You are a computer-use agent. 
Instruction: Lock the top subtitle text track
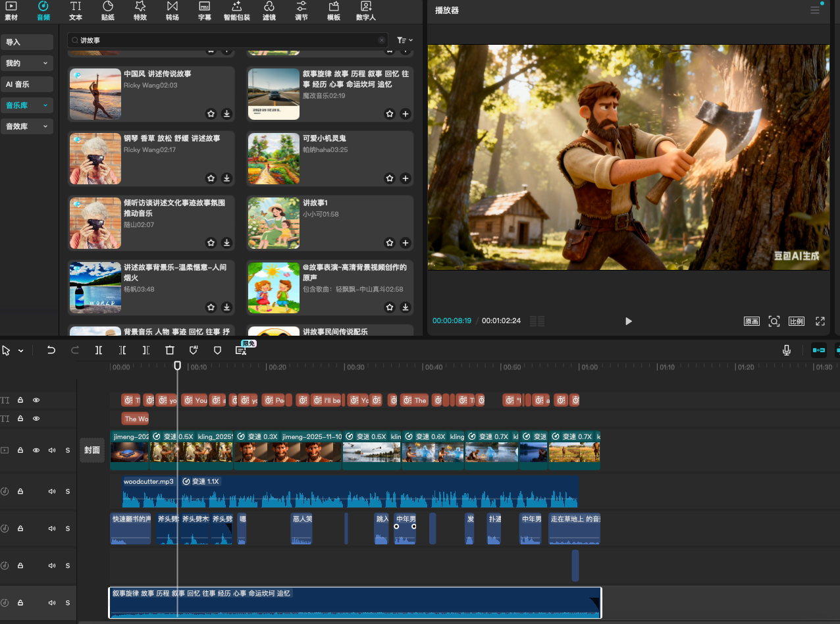(20, 400)
